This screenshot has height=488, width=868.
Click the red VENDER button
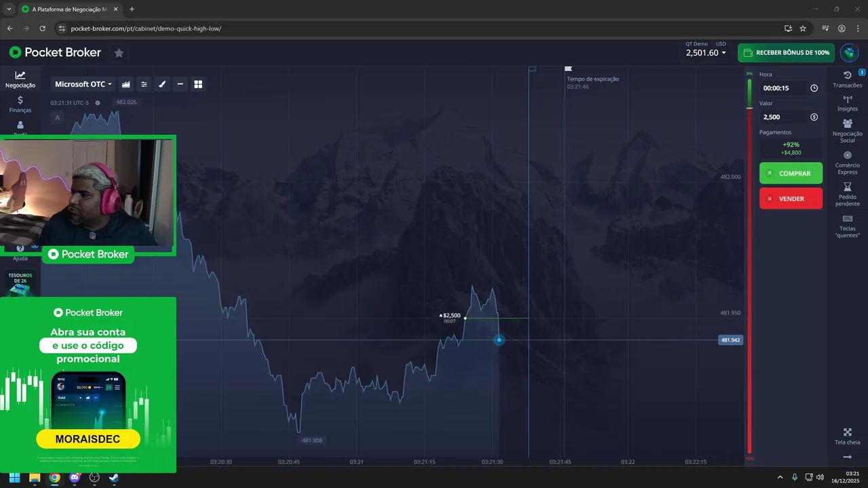click(x=791, y=199)
